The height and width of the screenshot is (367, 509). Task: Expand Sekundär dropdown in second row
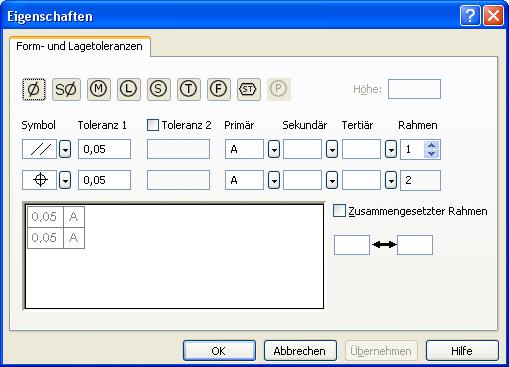pos(332,180)
